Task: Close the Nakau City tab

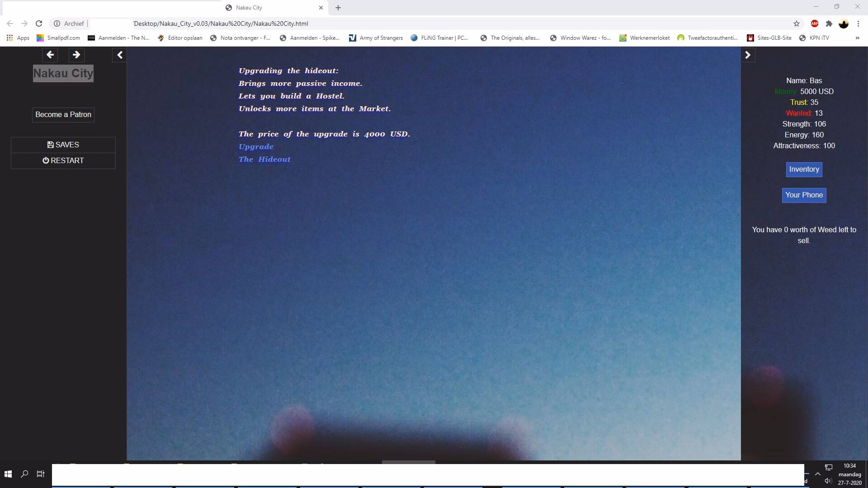Action: [x=321, y=8]
